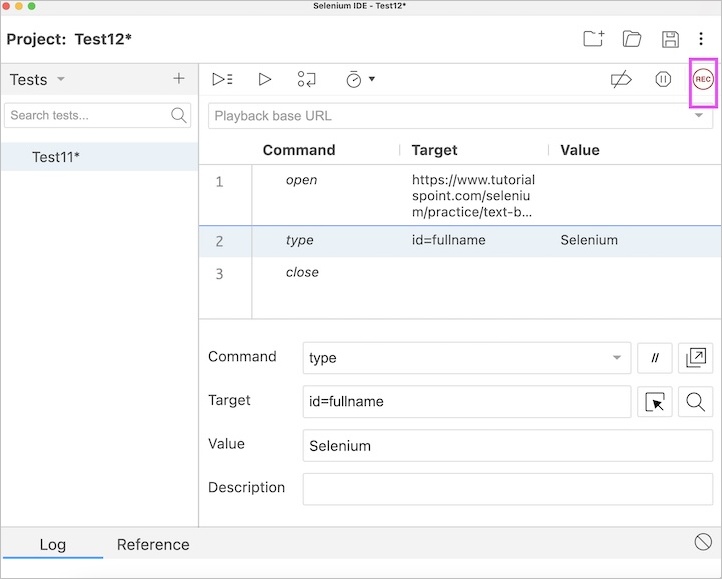Run all tests in suite
Viewport: 722px width, 579px height.
pos(223,79)
